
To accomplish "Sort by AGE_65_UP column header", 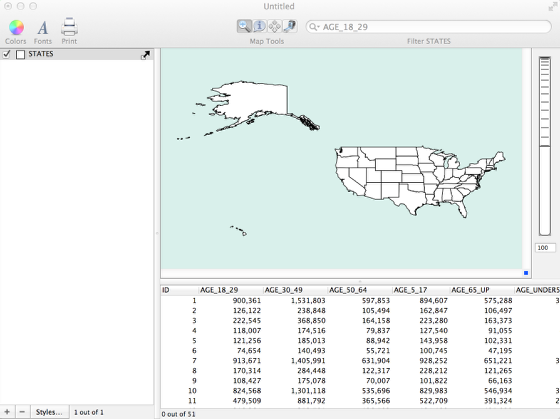I will tap(482, 290).
